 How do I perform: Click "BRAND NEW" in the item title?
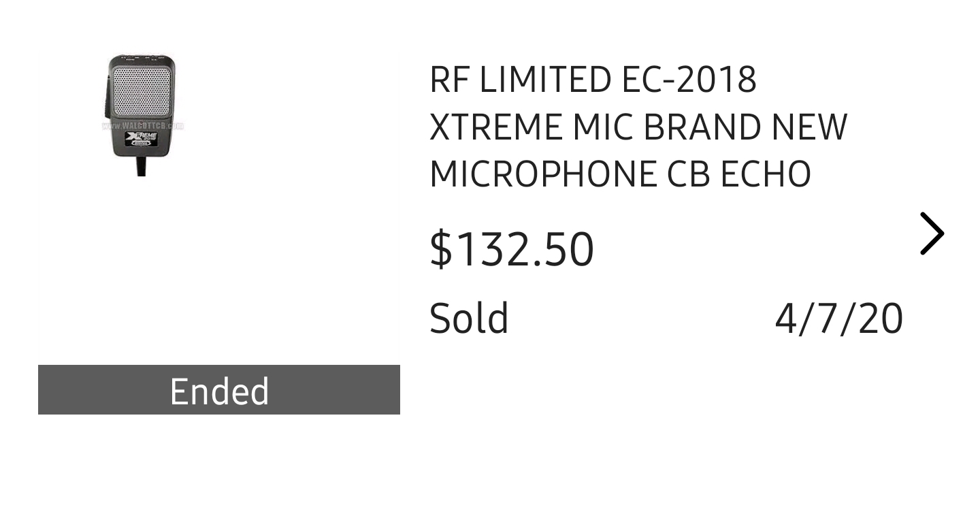[x=746, y=127]
